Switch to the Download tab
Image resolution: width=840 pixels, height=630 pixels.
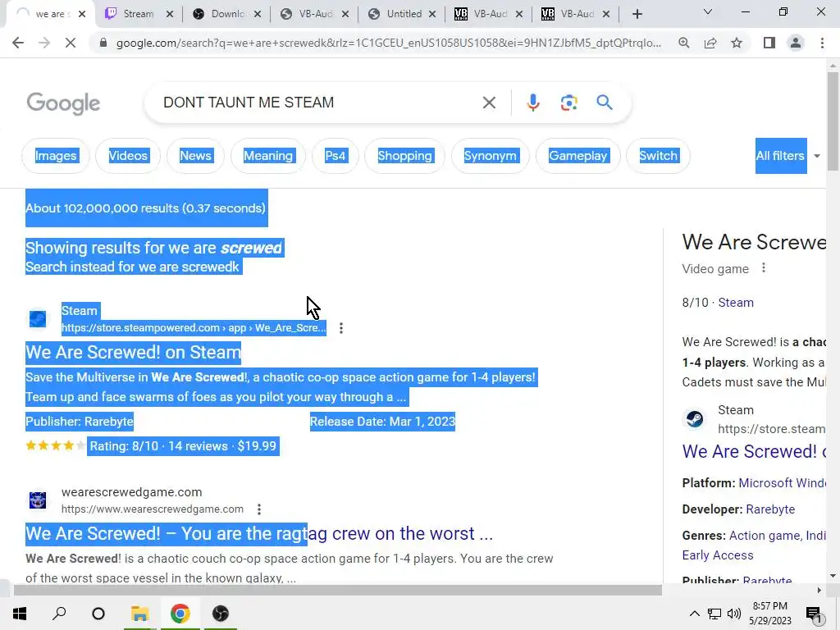227,14
